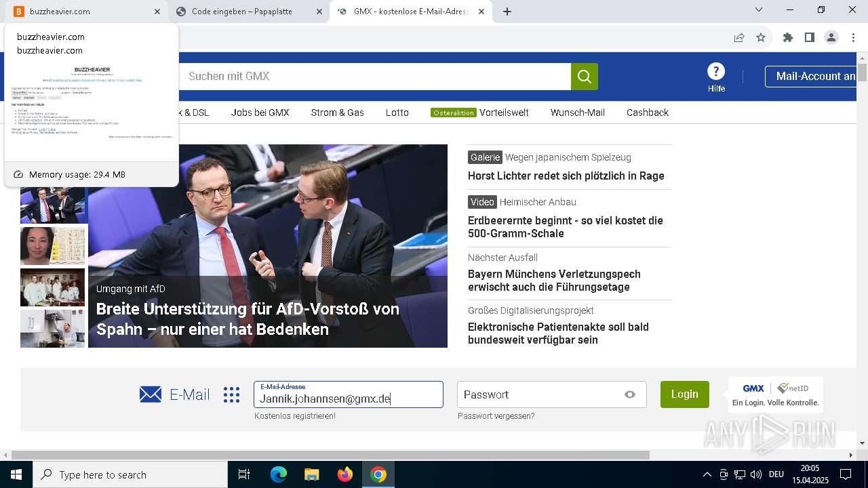Screen dimensions: 868x488
Task: Click the vertical page scrollbar thumb
Action: pyautogui.click(x=862, y=72)
